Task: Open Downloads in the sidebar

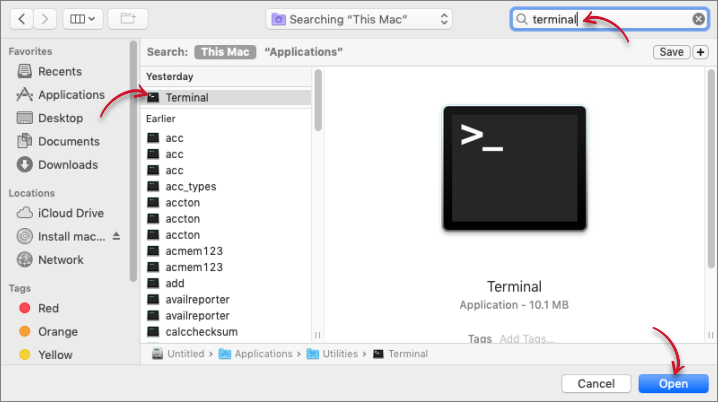Action: tap(68, 165)
